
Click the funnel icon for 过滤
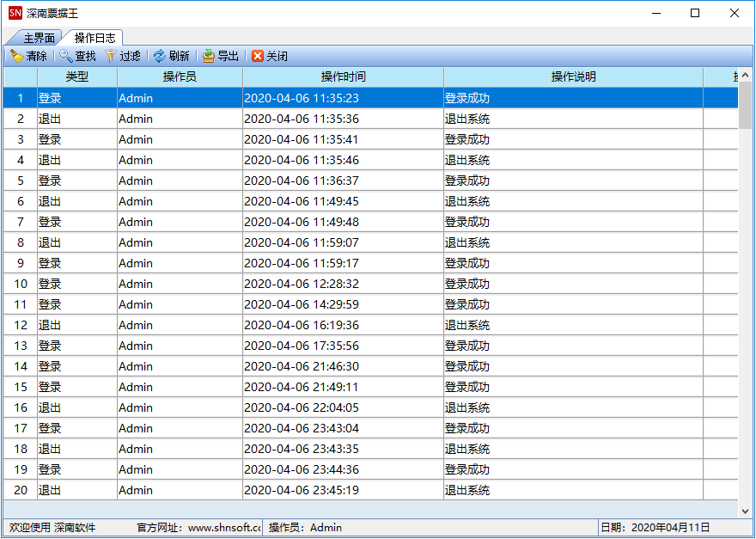[x=111, y=56]
